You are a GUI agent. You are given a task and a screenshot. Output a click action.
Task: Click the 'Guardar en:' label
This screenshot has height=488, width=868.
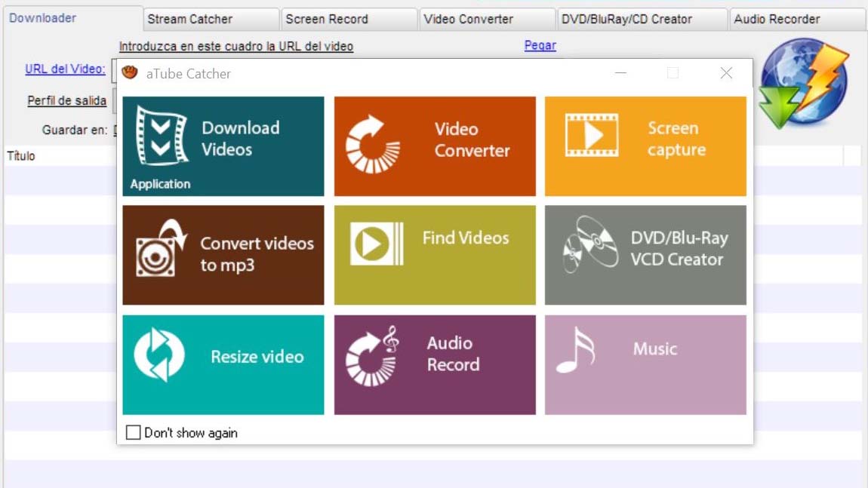pos(75,130)
